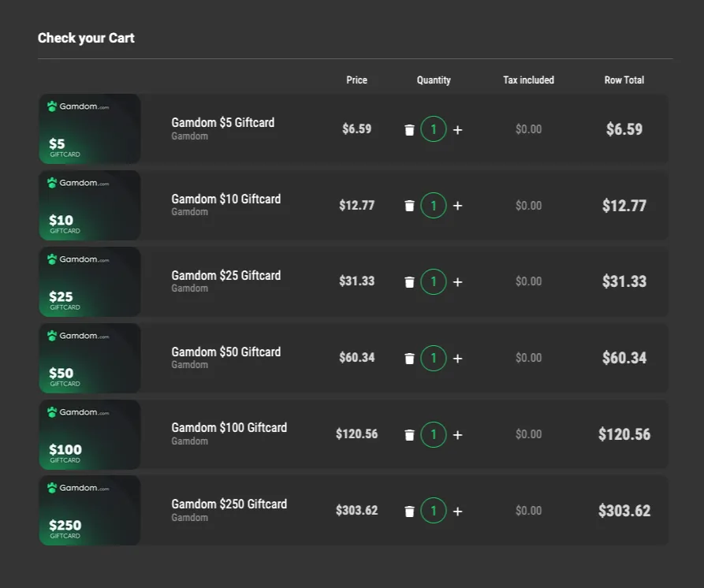704x588 pixels.
Task: Remove the $10 Giftcard using trash icon
Action: 409,205
